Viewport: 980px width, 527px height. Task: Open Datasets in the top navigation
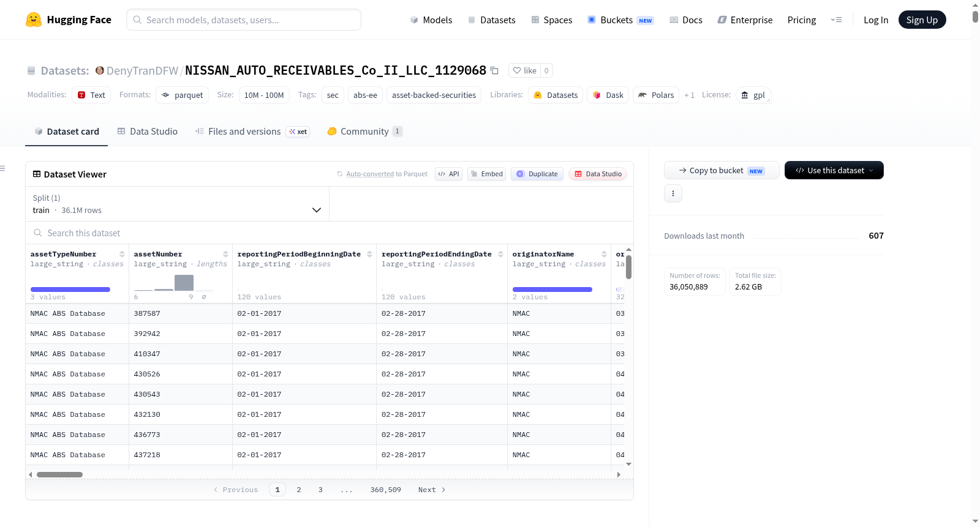coord(492,20)
